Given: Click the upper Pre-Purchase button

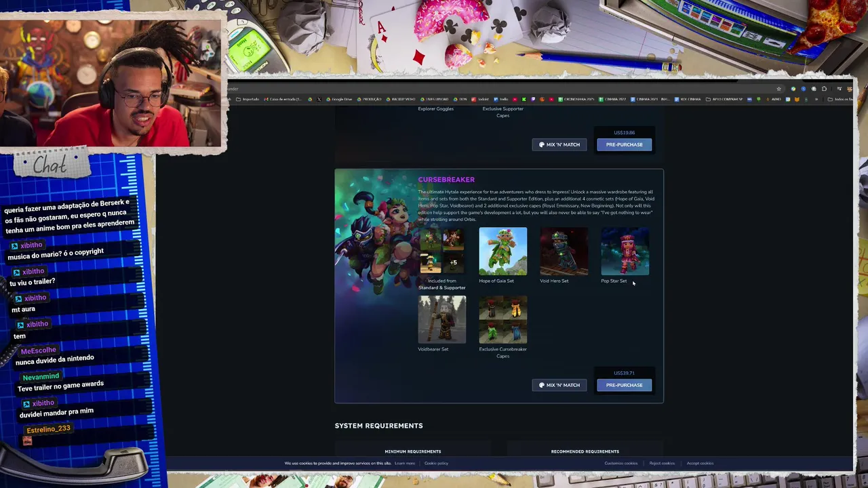Looking at the screenshot, I should point(624,144).
